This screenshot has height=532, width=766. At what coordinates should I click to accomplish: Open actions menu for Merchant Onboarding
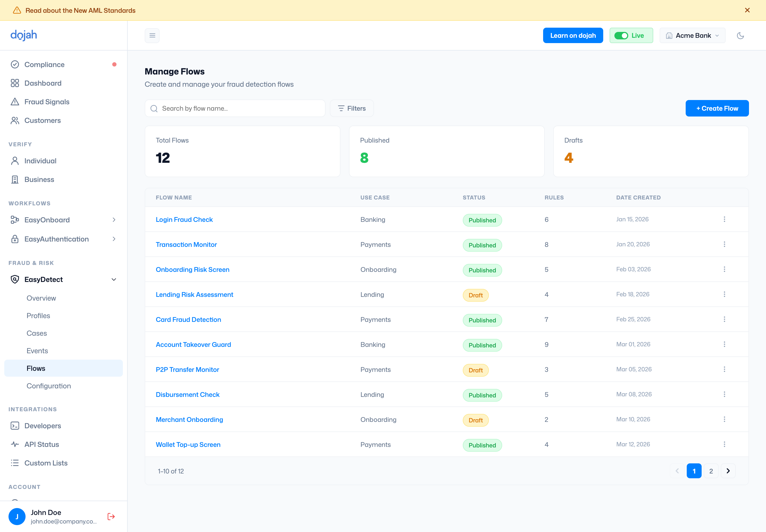pyautogui.click(x=724, y=419)
